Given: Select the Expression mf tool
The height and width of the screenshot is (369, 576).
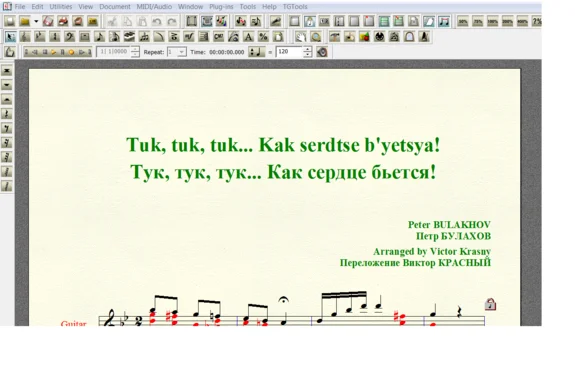Looking at the screenshot, I should pos(188,37).
